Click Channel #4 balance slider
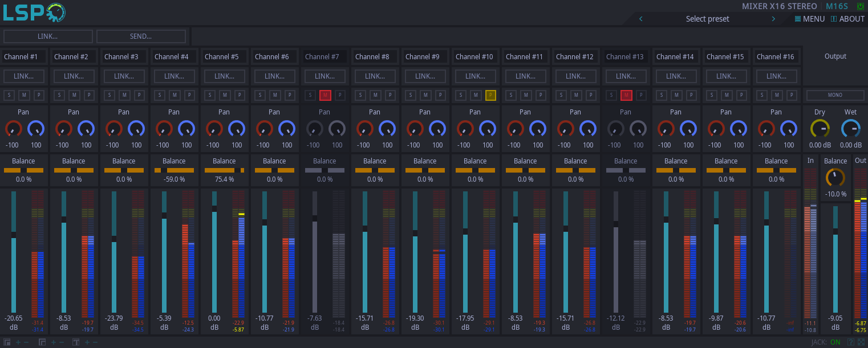The height and width of the screenshot is (348, 868). [174, 170]
